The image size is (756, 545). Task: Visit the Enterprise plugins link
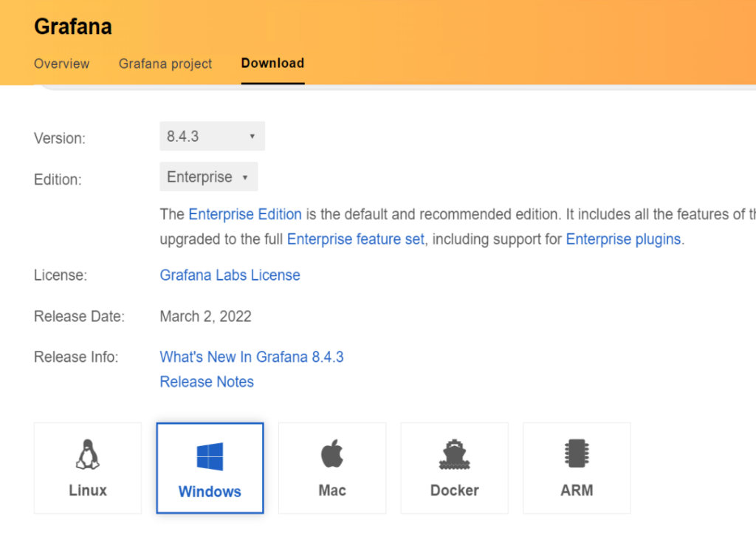(x=623, y=239)
